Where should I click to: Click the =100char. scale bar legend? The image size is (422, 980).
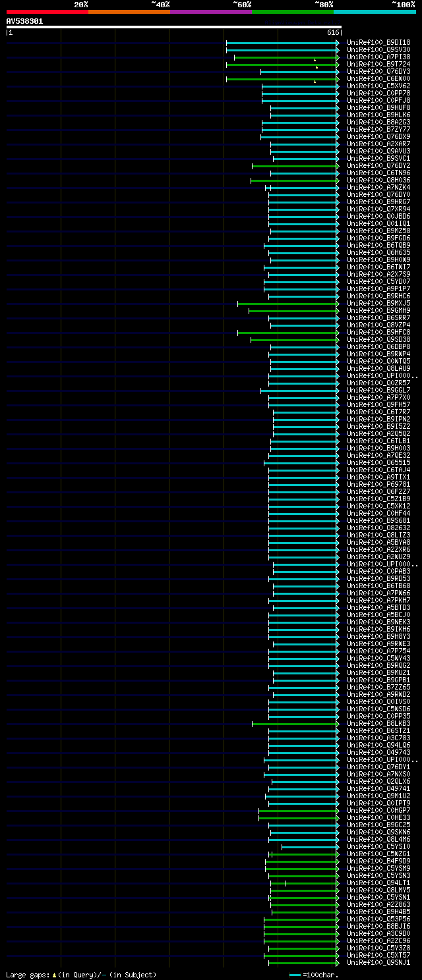tap(313, 974)
